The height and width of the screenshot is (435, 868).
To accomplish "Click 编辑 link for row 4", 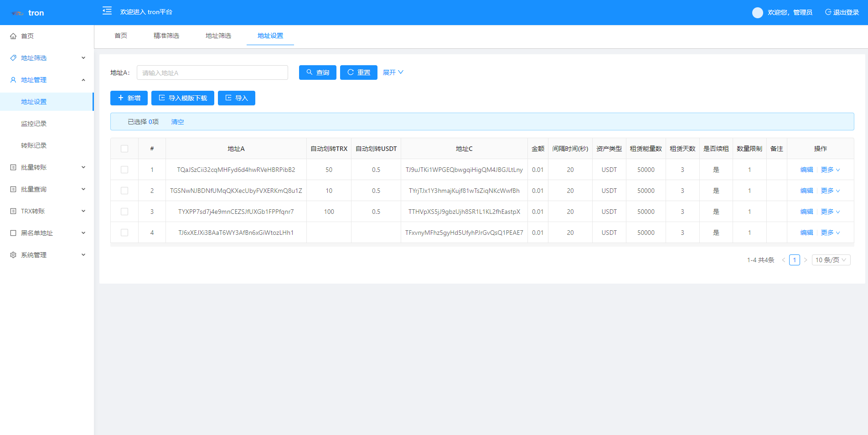I will pos(806,233).
